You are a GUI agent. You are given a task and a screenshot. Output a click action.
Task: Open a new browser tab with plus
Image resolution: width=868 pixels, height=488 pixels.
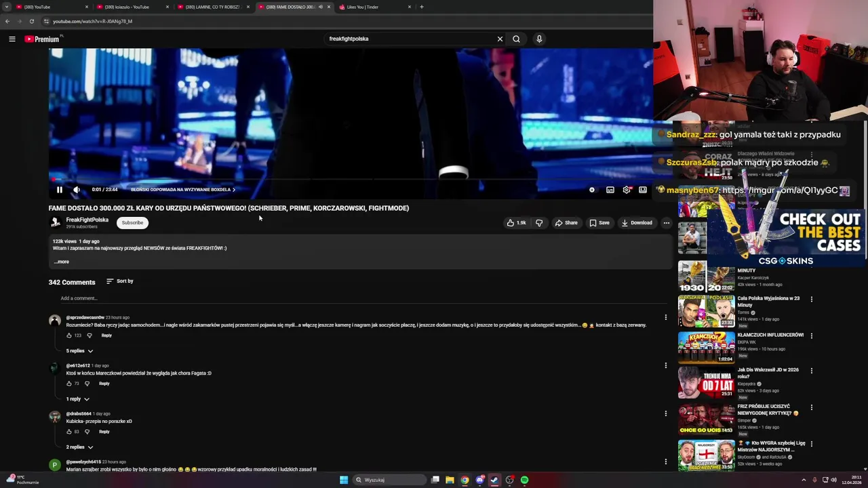(x=422, y=7)
